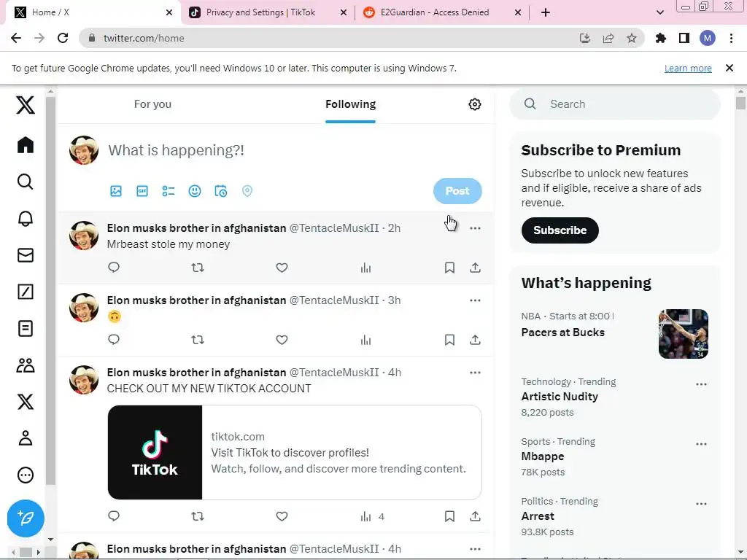Image resolution: width=747 pixels, height=560 pixels.
Task: Add a poll in composer
Action: click(169, 191)
